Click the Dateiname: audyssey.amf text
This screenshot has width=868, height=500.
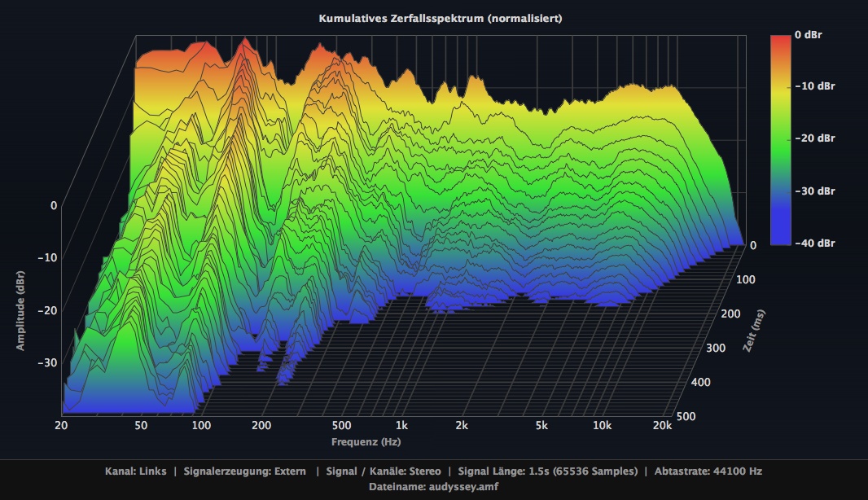pos(433,486)
